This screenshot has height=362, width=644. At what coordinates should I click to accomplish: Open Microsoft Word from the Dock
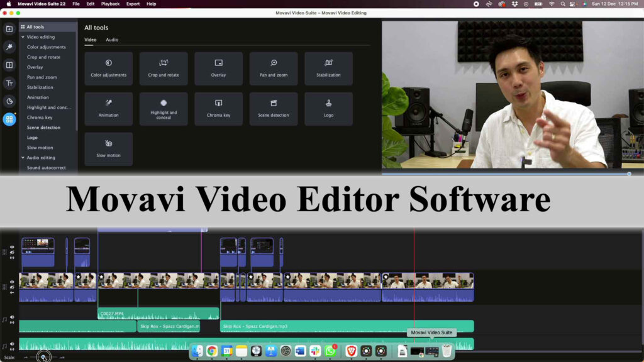pos(300,351)
